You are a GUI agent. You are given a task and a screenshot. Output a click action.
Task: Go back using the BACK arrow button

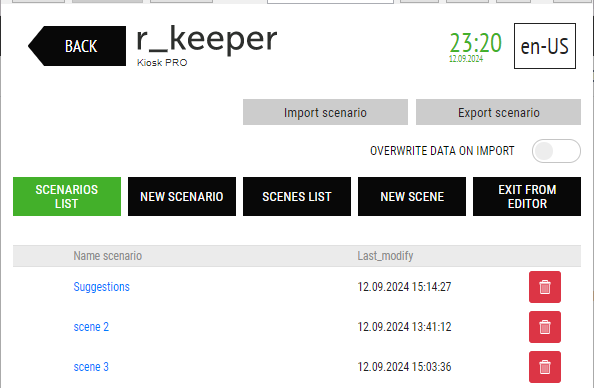tap(77, 46)
